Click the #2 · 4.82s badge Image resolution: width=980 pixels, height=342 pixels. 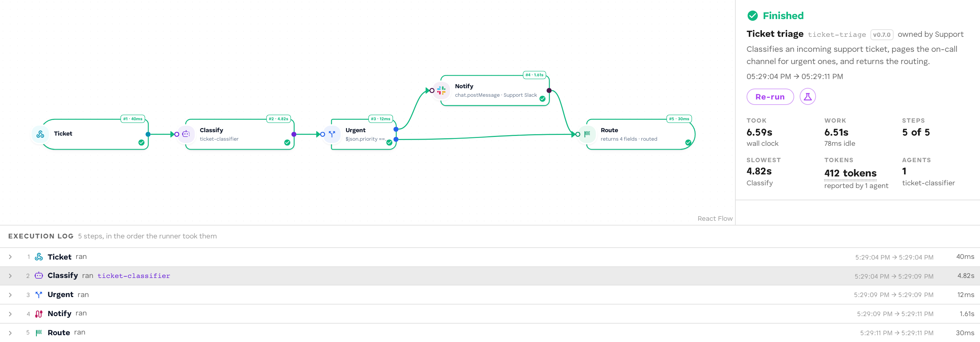278,119
